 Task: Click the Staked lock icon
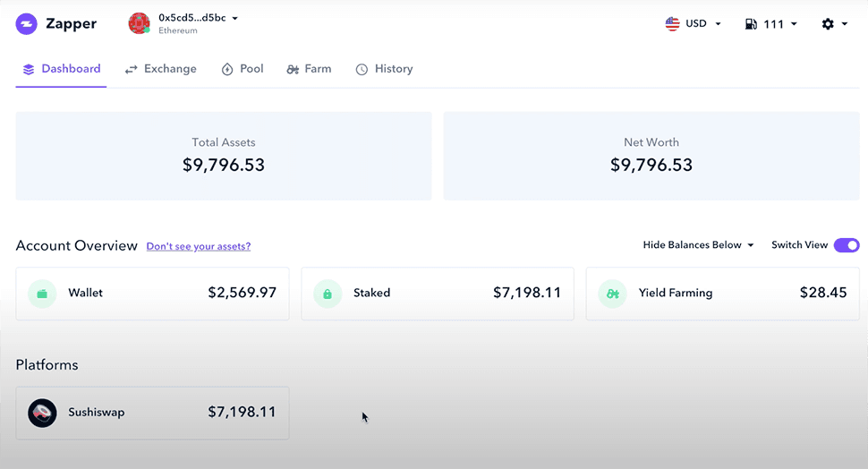point(328,294)
